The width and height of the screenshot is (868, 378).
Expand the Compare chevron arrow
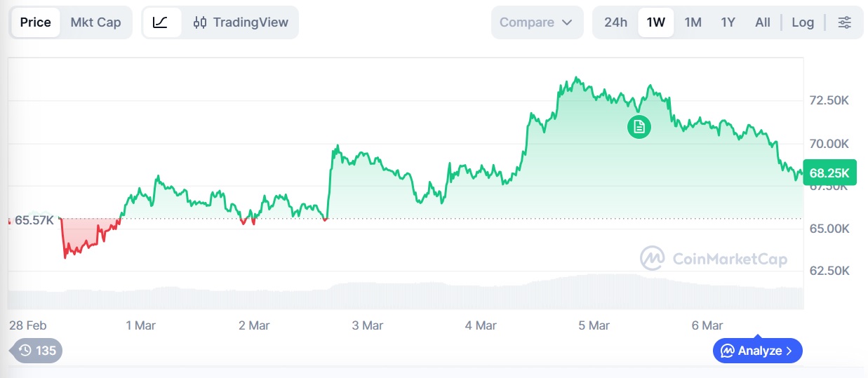567,22
